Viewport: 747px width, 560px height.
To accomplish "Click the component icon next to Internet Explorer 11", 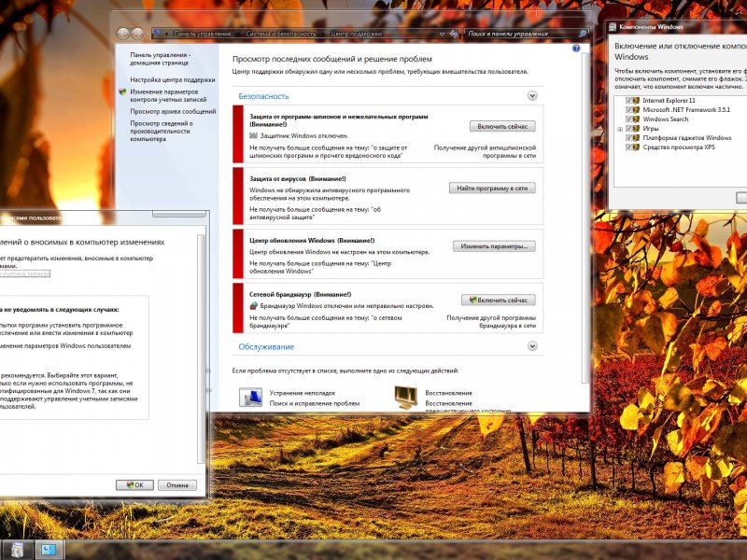I will [636, 101].
